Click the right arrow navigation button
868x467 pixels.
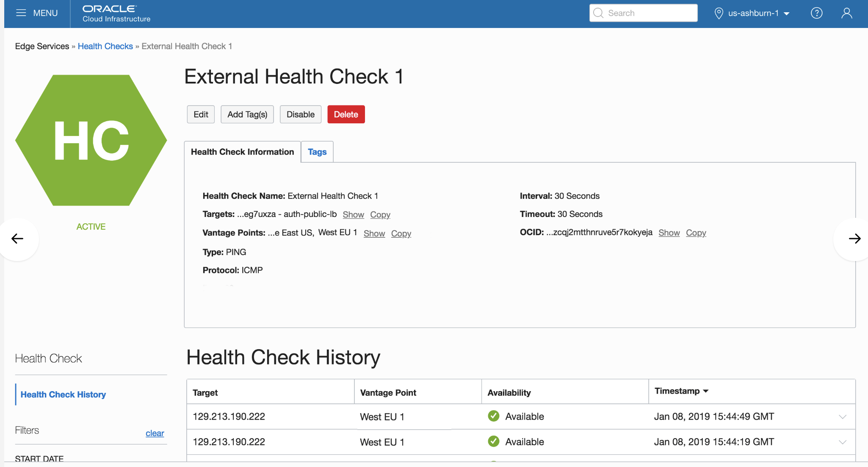854,239
